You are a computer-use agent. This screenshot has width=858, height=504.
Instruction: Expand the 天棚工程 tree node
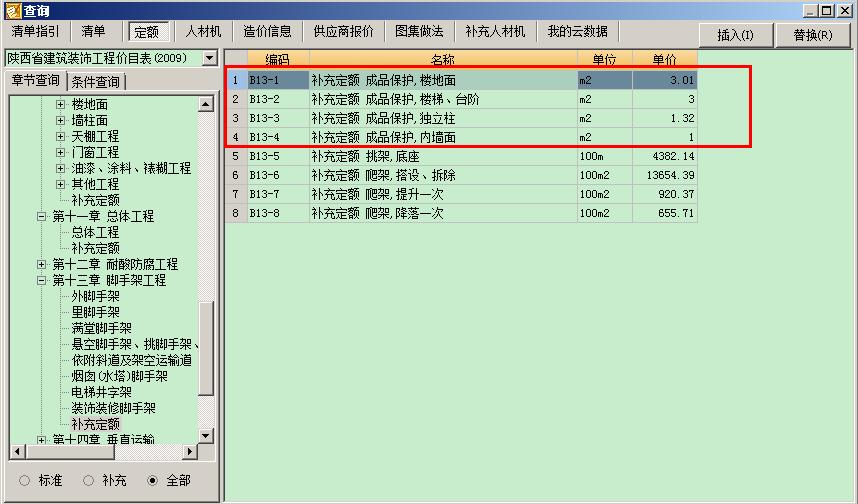(60, 136)
